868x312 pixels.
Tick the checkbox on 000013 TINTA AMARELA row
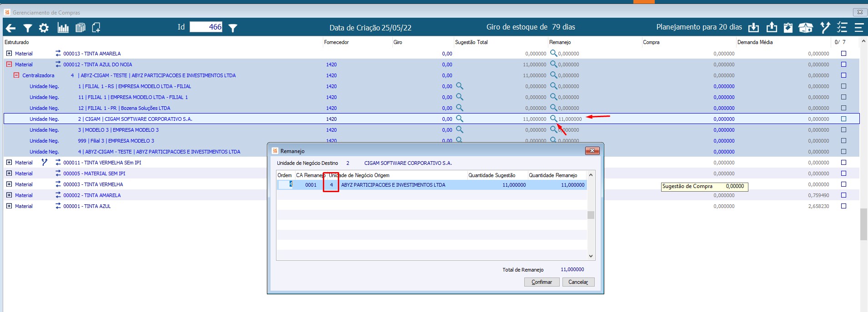(x=844, y=54)
